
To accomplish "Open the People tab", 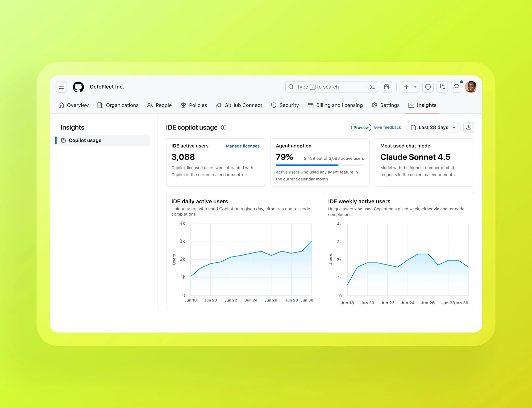I will click(x=159, y=105).
